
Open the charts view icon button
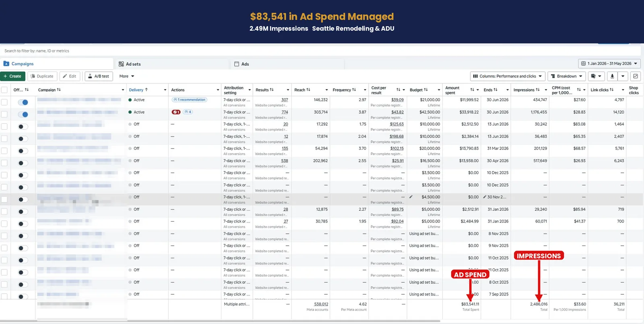[x=636, y=76]
